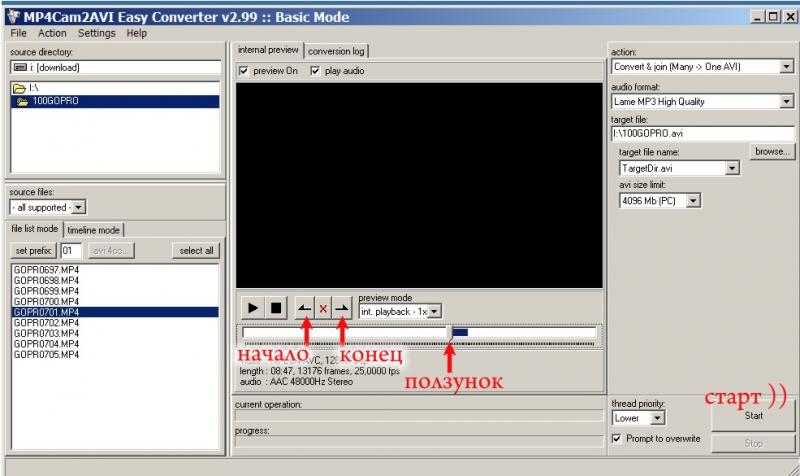The image size is (800, 476).
Task: Open the File menu
Action: (x=18, y=33)
